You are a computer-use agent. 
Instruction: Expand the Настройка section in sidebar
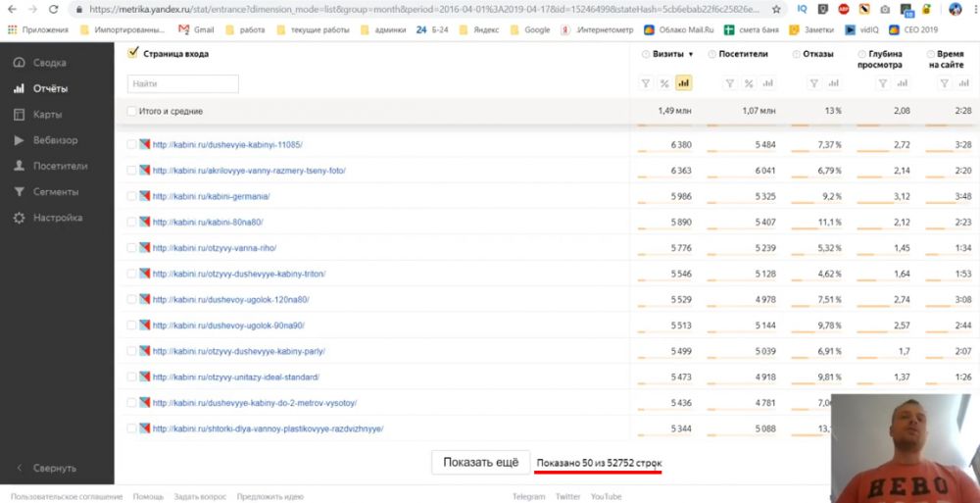point(57,218)
